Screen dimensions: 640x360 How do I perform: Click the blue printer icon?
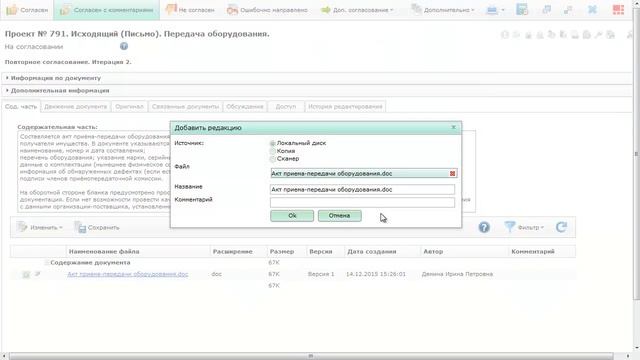[x=492, y=10]
